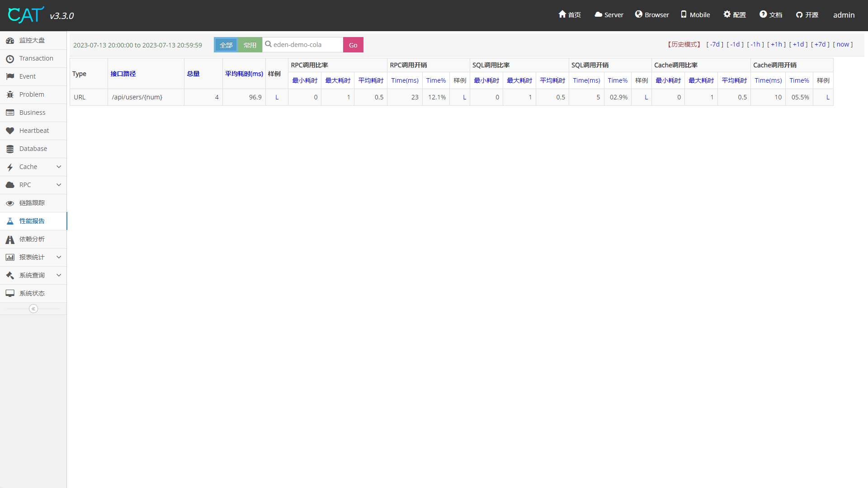Click the heart icon beside Heartbeat

pos(10,131)
